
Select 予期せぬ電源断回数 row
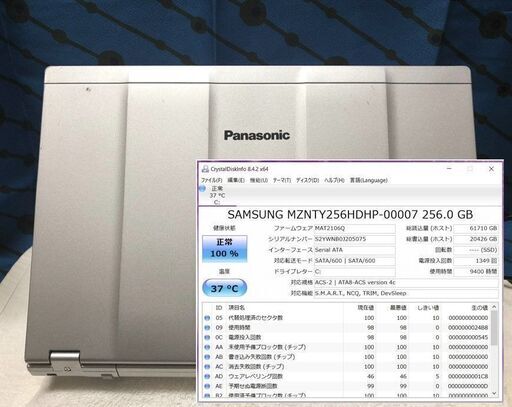coord(347,386)
